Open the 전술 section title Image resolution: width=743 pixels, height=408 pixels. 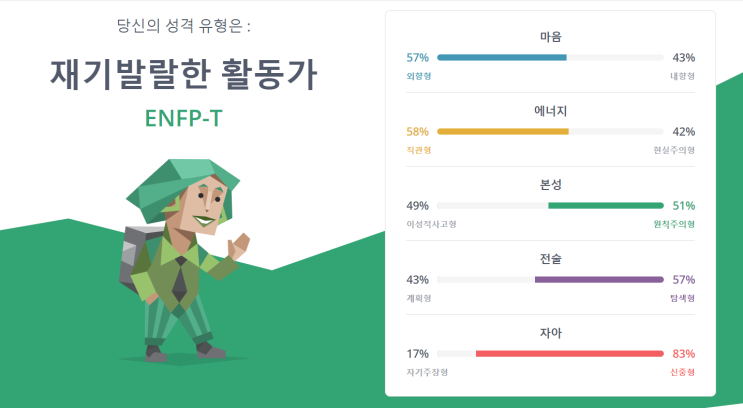pos(550,259)
